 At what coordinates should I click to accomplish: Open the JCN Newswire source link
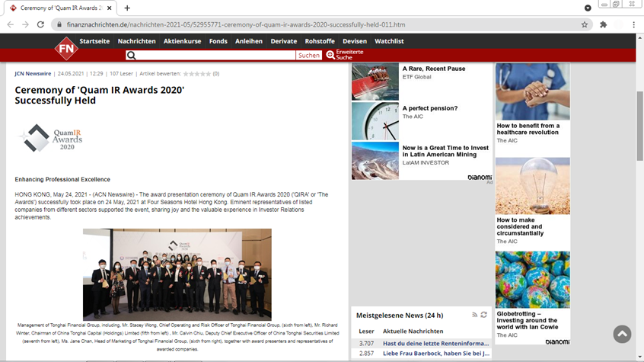click(33, 74)
